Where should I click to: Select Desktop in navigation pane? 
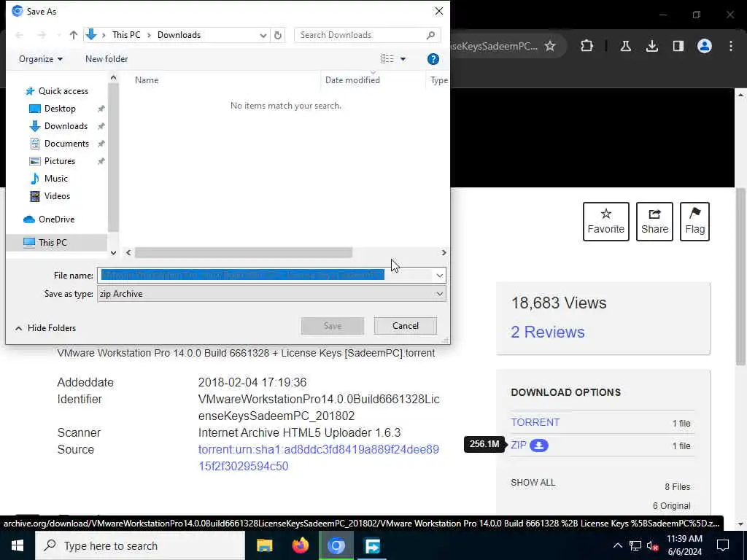pyautogui.click(x=60, y=109)
